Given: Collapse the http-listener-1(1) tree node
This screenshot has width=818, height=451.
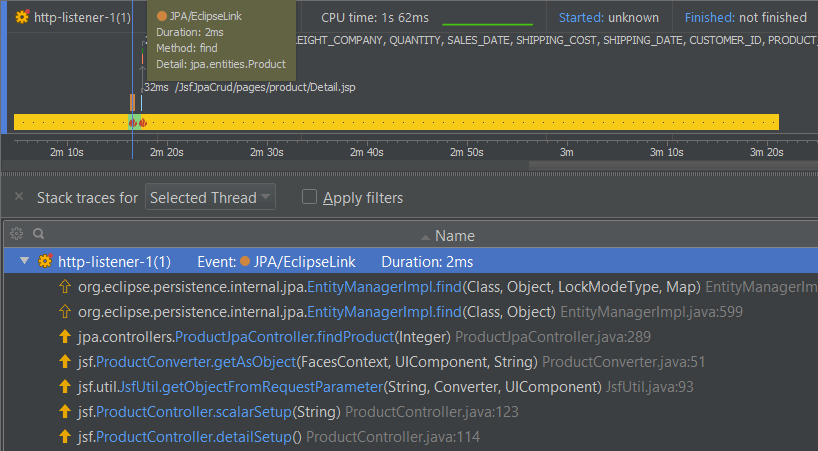Looking at the screenshot, I should [x=24, y=261].
